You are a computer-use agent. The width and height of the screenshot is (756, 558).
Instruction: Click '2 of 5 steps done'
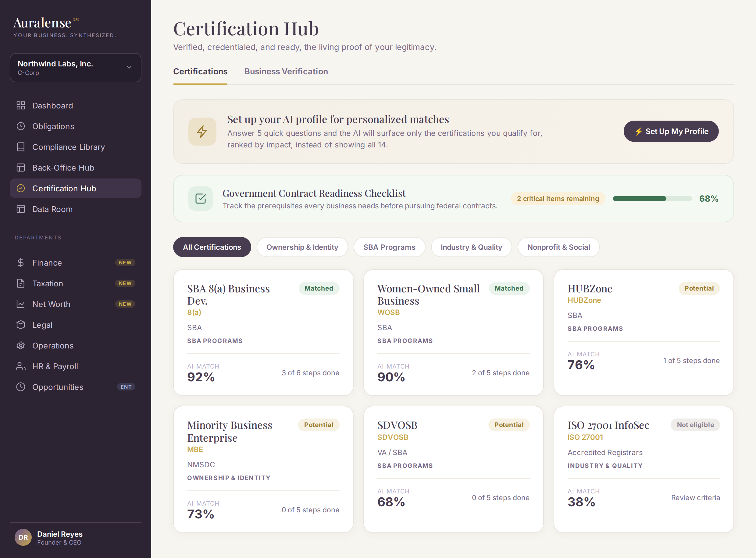click(501, 373)
